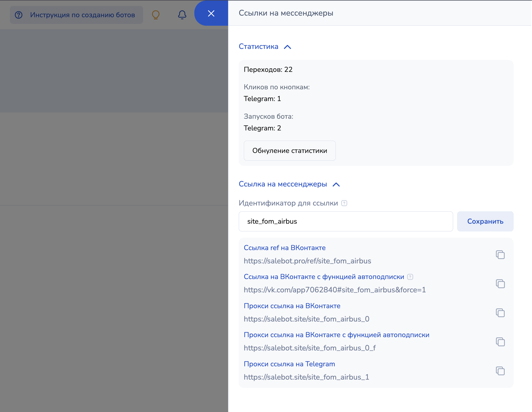Screen dimensions: 532x412
Task: Copy the VKontakte autosubscribe proxy link
Action: pyautogui.click(x=500, y=342)
